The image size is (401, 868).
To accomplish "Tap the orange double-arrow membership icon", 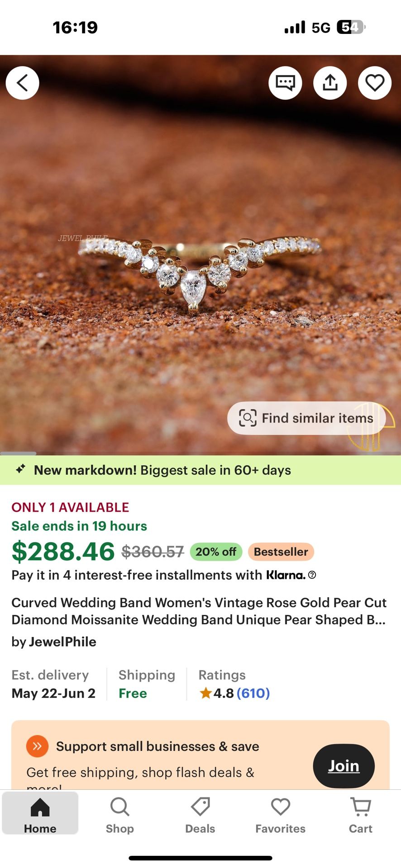I will click(x=37, y=746).
